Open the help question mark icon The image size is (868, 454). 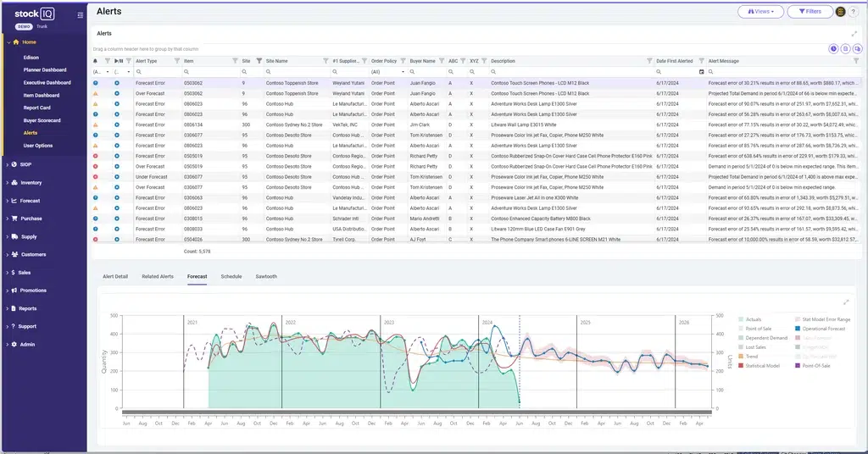click(x=853, y=12)
